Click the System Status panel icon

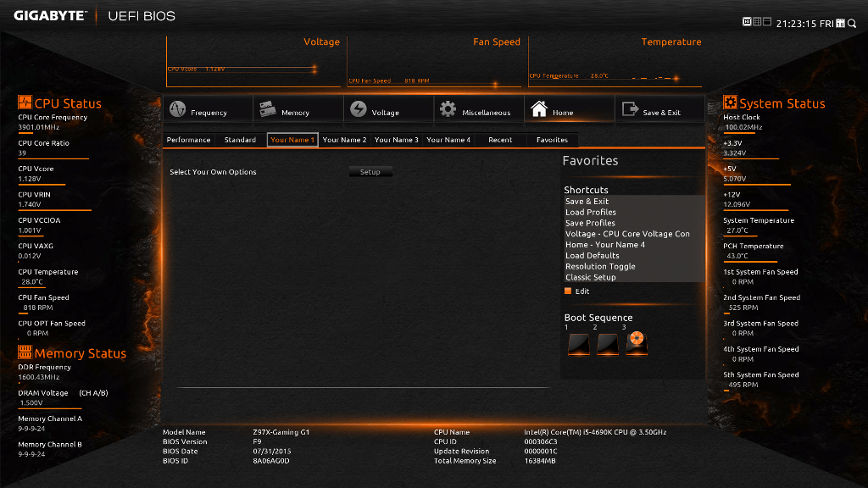pyautogui.click(x=730, y=103)
